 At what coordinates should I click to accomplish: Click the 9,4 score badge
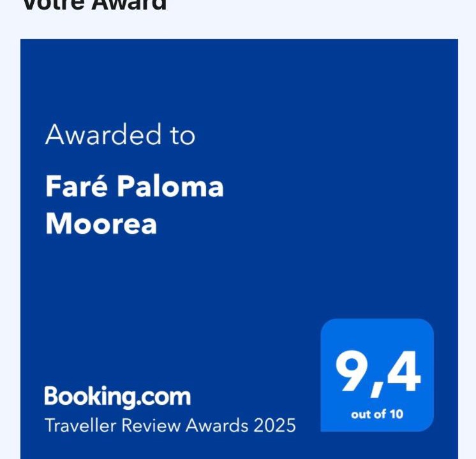pyautogui.click(x=377, y=375)
